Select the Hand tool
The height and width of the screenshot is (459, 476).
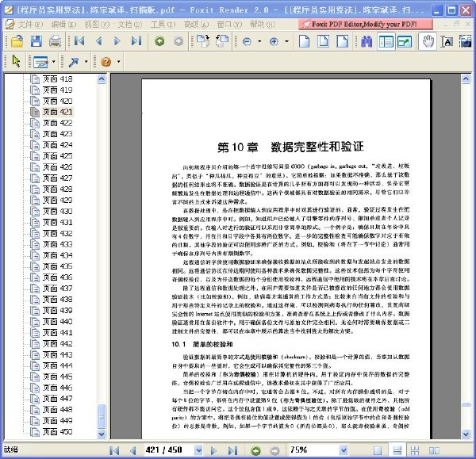pos(428,41)
